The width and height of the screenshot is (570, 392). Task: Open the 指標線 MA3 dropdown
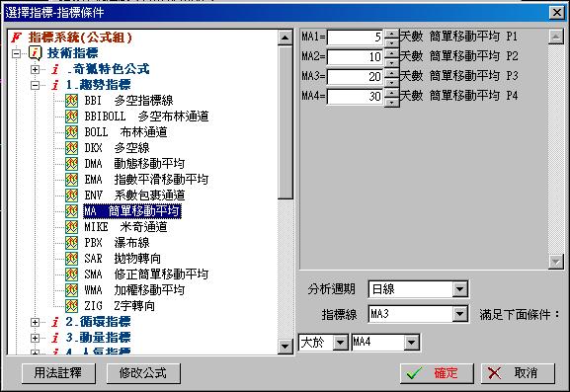[460, 314]
